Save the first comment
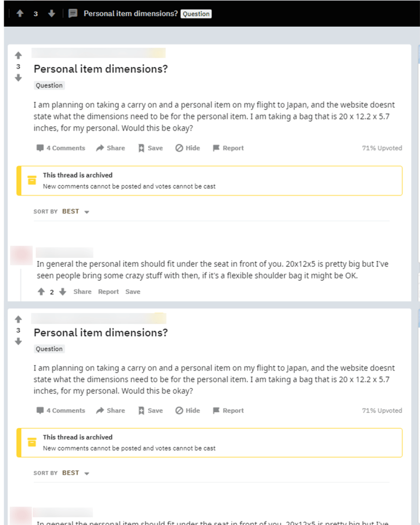This screenshot has width=420, height=525. pyautogui.click(x=133, y=292)
